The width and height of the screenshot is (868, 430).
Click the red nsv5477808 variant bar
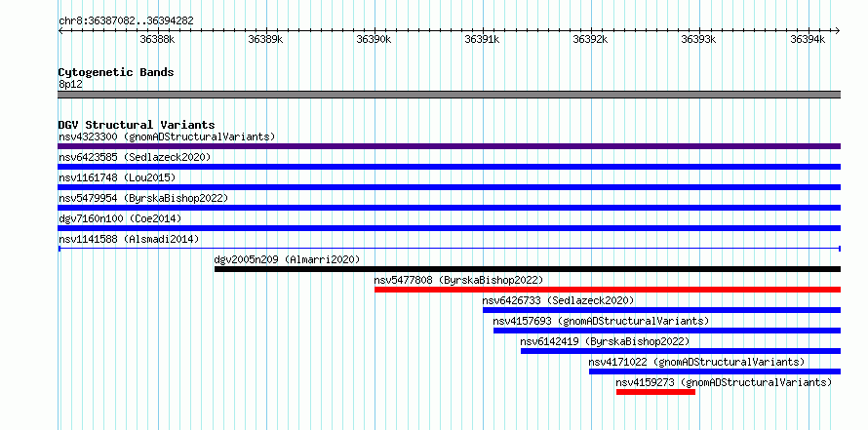[x=608, y=290]
